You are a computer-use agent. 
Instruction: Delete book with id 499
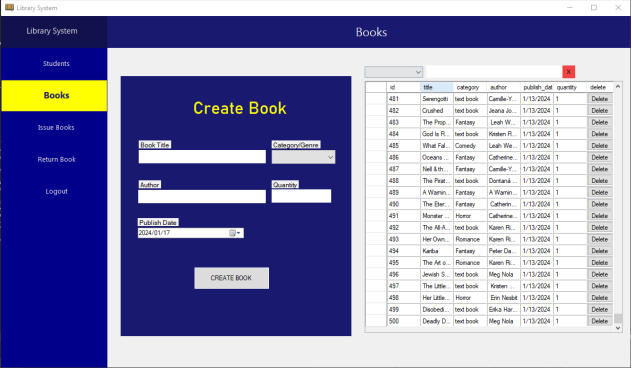click(x=599, y=309)
